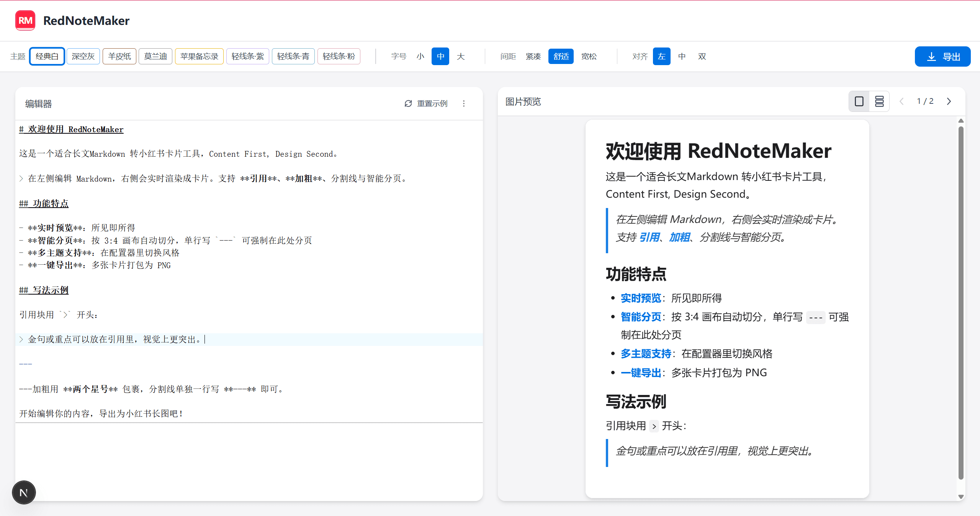
Task: Click the editor line '## 功能特点'
Action: [x=44, y=203]
